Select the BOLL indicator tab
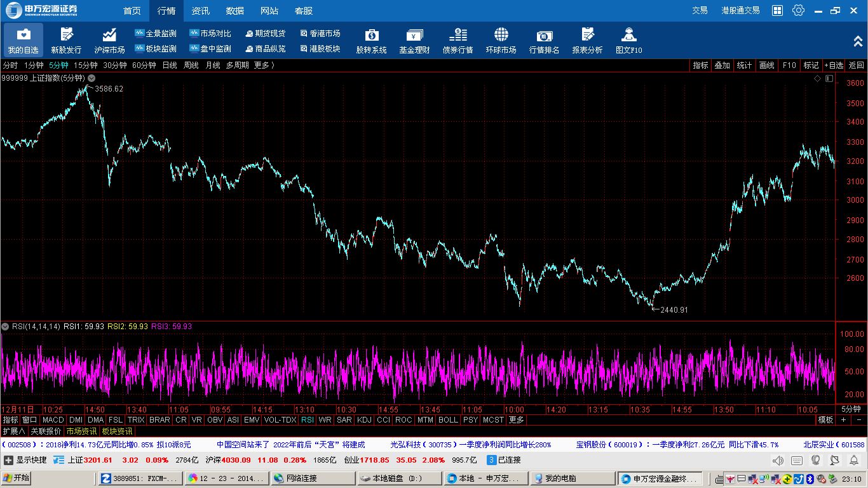The image size is (868, 488). click(x=448, y=419)
